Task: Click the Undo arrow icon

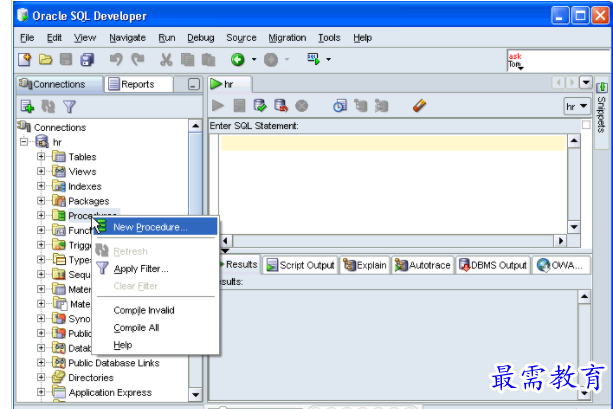Action: point(116,59)
